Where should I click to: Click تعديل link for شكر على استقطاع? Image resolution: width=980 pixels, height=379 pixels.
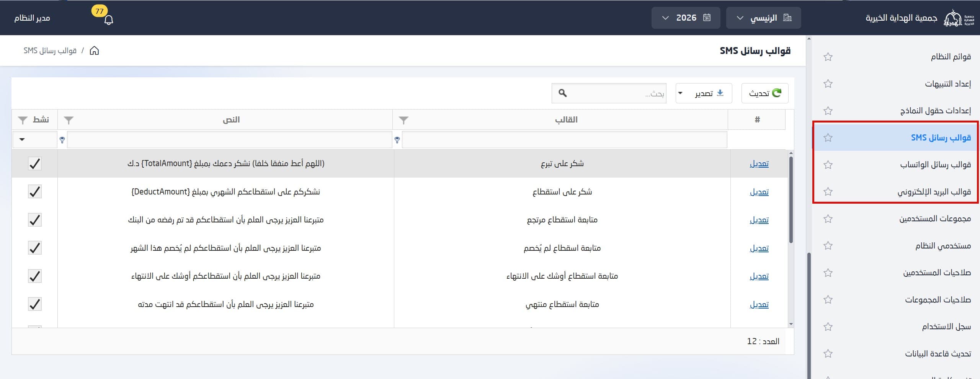click(x=759, y=192)
